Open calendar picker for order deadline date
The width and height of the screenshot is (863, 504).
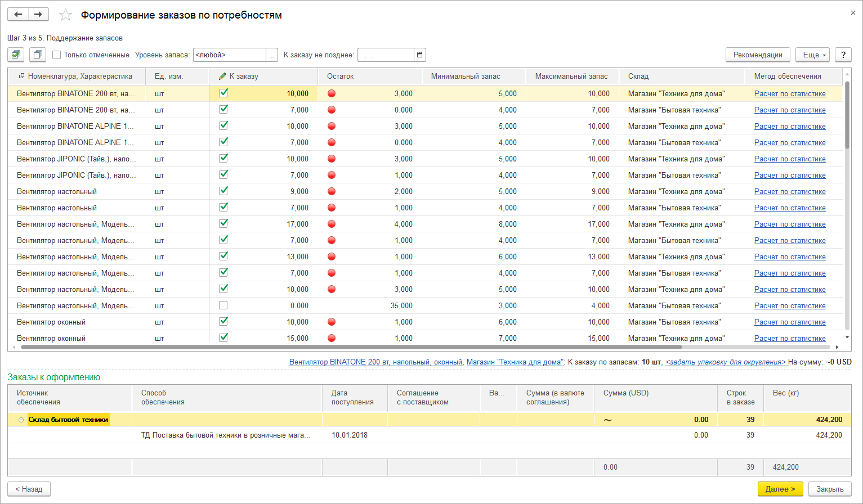419,55
